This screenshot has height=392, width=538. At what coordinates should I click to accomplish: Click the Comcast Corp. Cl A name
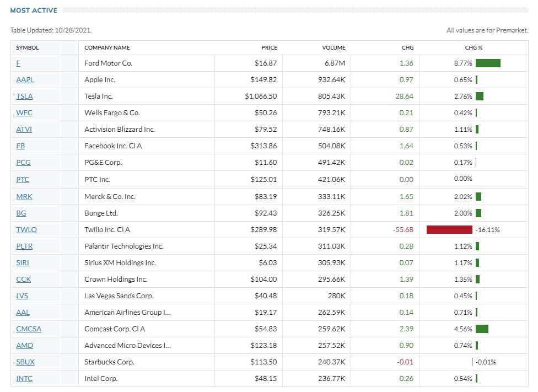(x=115, y=329)
